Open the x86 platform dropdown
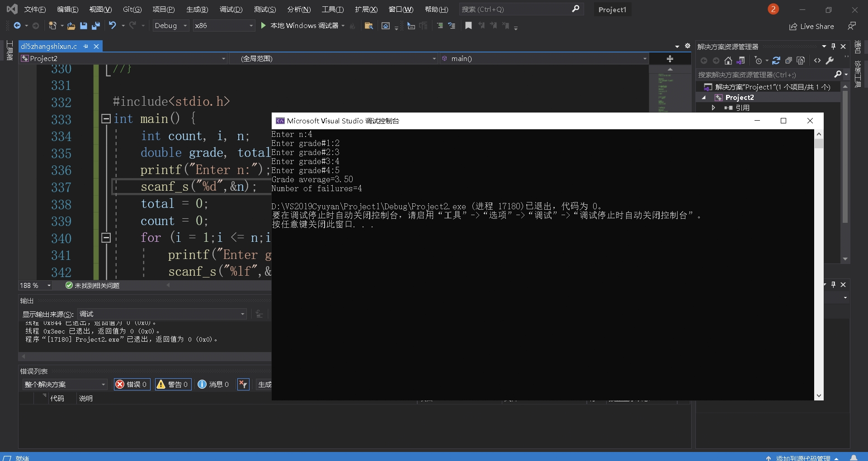The image size is (868, 461). 224,26
